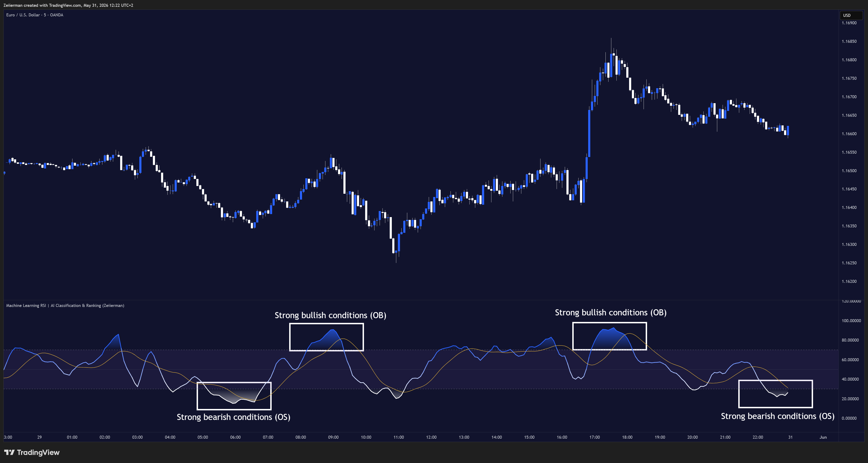Click the 13:00 time axis label
Viewport: 868px width, 463px height.
tap(464, 437)
